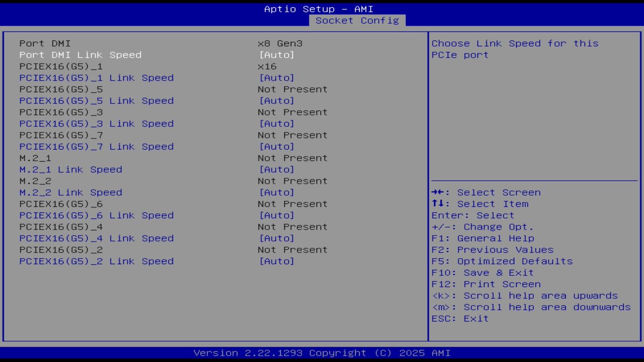Click the ESC: Exit help entry
This screenshot has height=362, width=644.
459,318
